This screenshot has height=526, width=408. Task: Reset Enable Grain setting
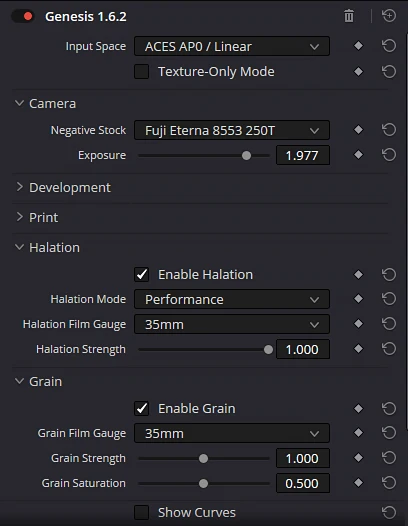point(389,409)
